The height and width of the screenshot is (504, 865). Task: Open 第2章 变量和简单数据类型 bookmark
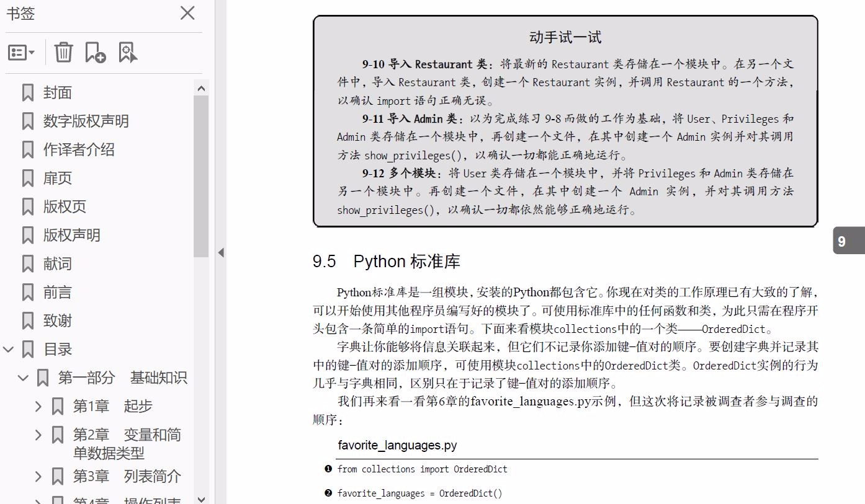pos(127,444)
